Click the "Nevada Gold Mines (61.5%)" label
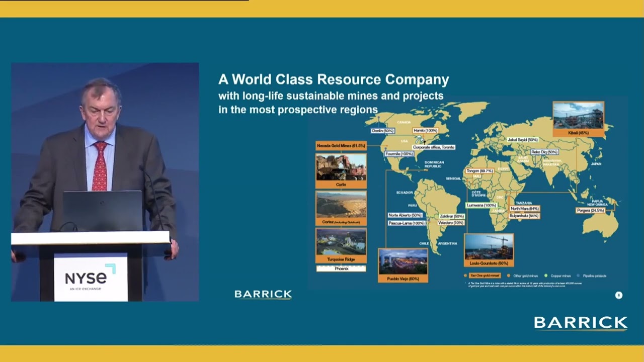644x362 pixels. tap(341, 146)
